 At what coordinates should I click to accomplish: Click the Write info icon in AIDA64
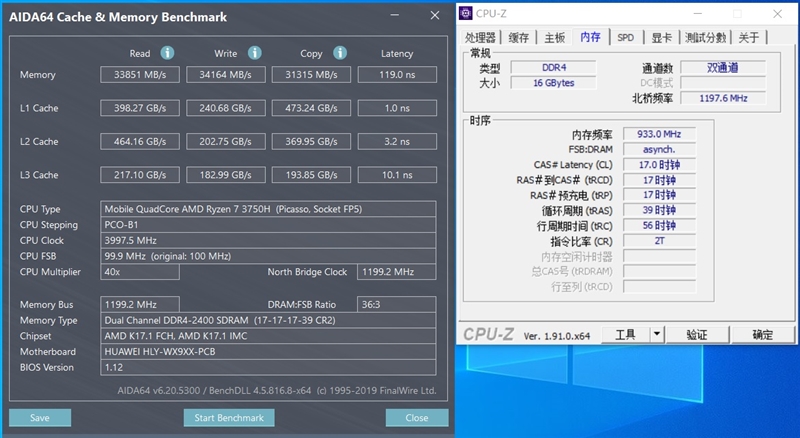coord(255,53)
